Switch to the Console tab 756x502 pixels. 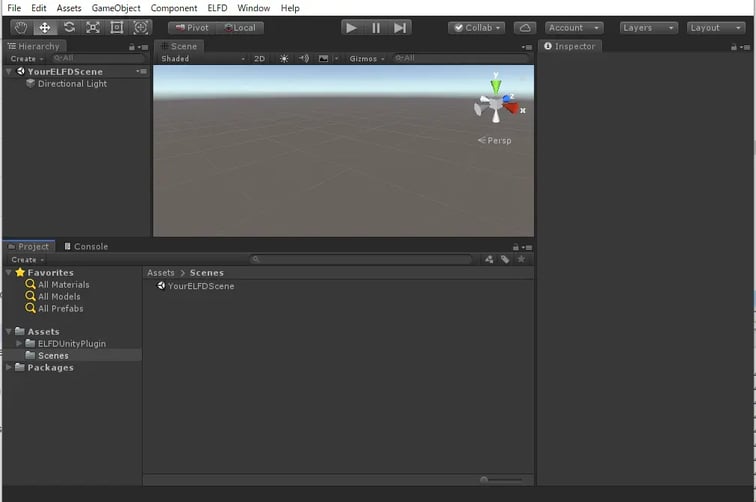coord(86,246)
